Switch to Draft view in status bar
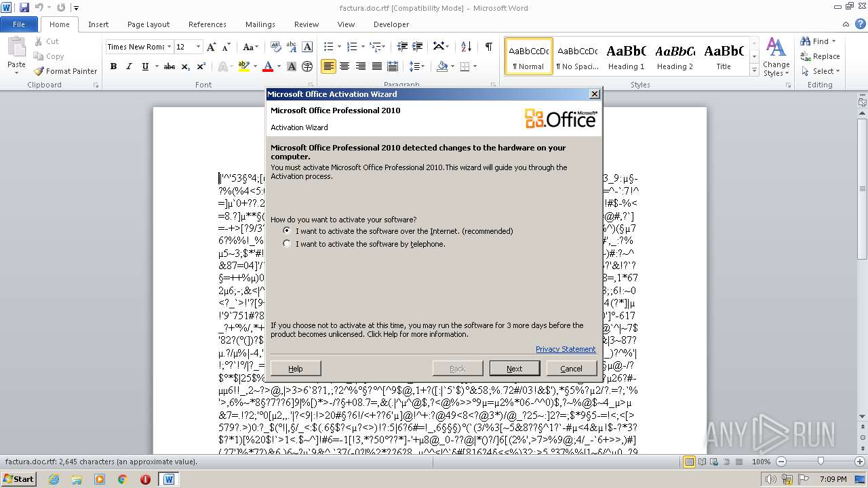This screenshot has width=868, height=488. click(738, 462)
